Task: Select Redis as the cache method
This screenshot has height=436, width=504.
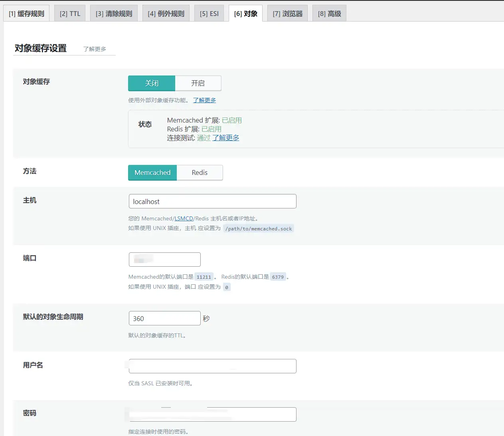Action: (200, 172)
